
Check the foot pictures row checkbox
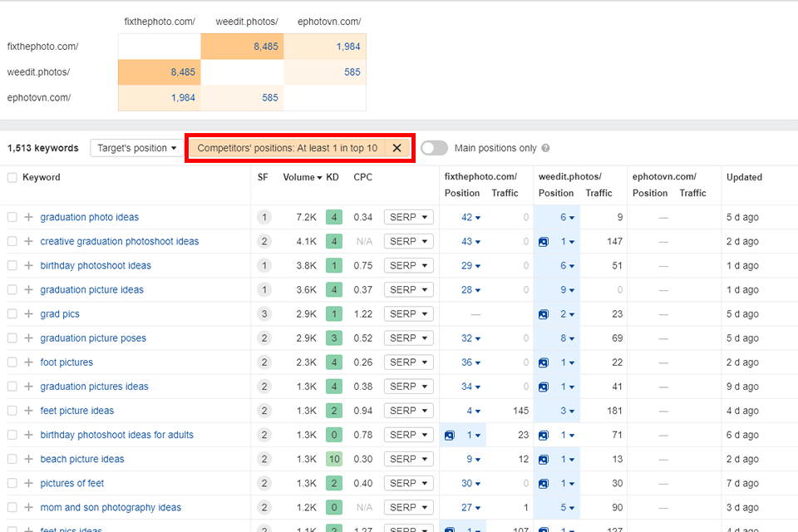click(12, 362)
